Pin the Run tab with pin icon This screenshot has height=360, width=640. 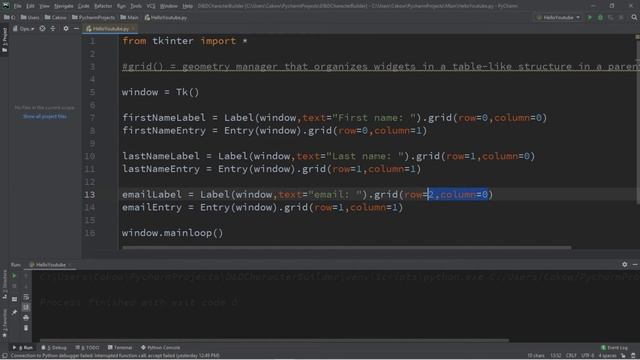[x=14, y=312]
